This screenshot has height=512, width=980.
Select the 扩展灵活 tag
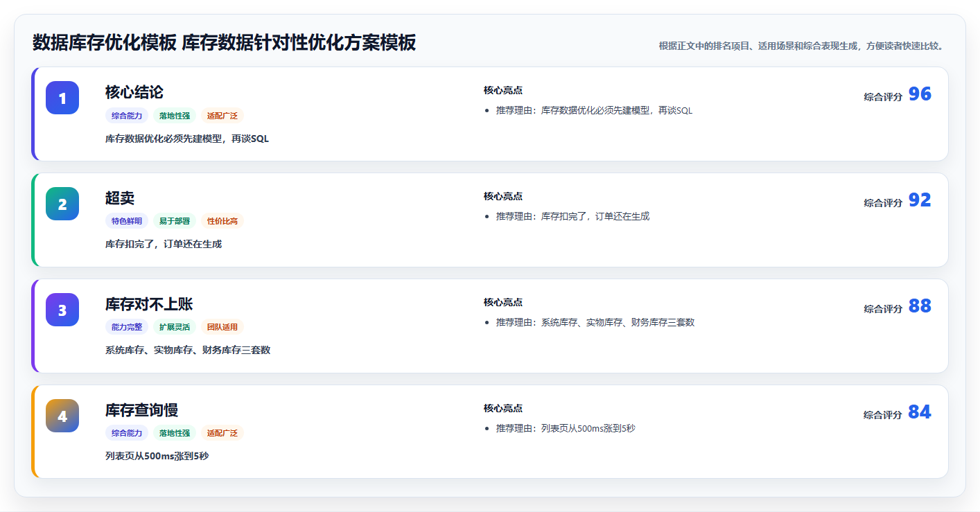(x=175, y=327)
